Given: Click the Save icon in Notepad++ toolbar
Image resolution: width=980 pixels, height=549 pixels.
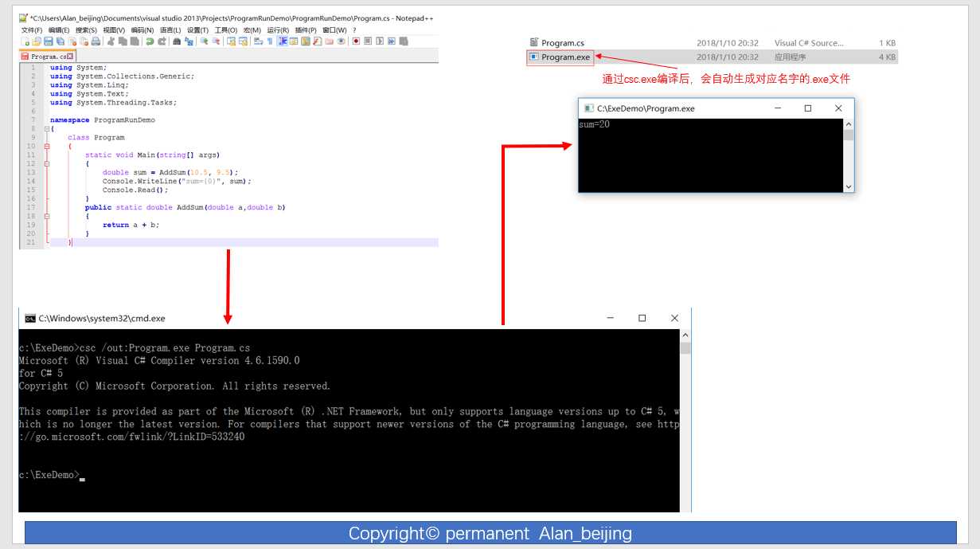Looking at the screenshot, I should click(48, 41).
